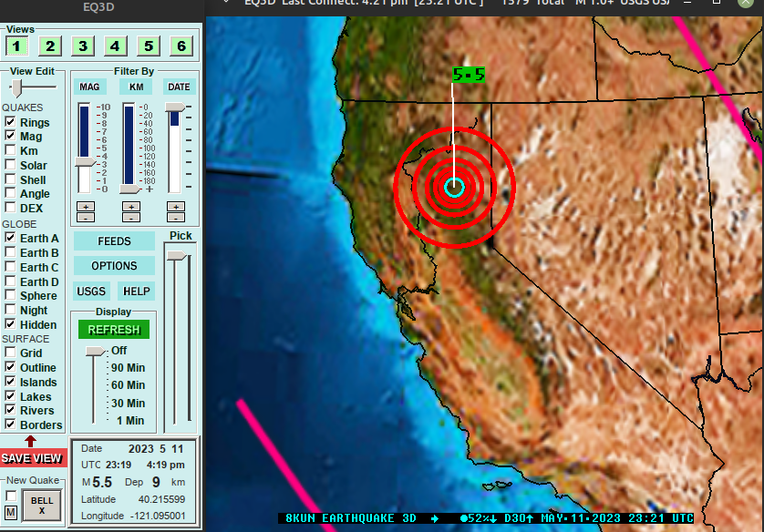
Task: Open the FEEDS panel
Action: (114, 241)
